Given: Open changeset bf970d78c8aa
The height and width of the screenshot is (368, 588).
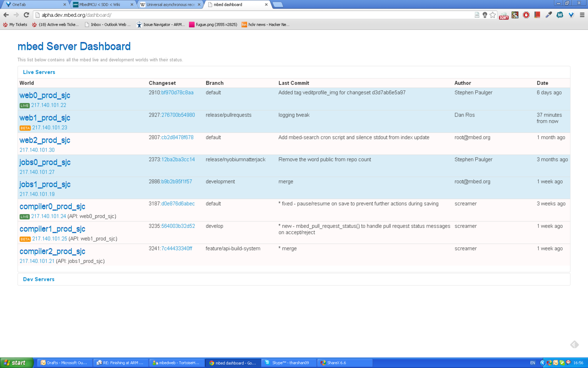Looking at the screenshot, I should point(177,93).
